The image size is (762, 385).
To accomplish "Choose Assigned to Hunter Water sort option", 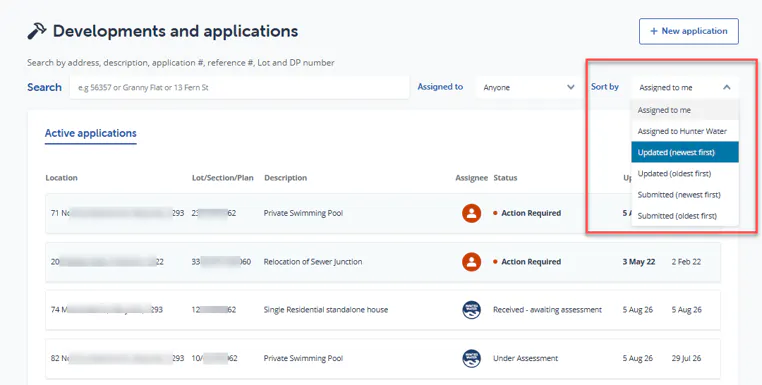I will 685,131.
